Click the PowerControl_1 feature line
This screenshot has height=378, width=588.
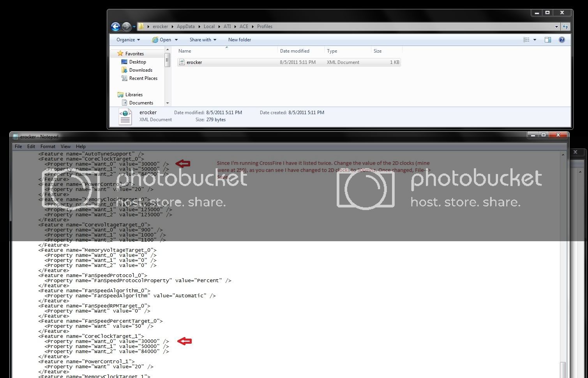[87, 362]
